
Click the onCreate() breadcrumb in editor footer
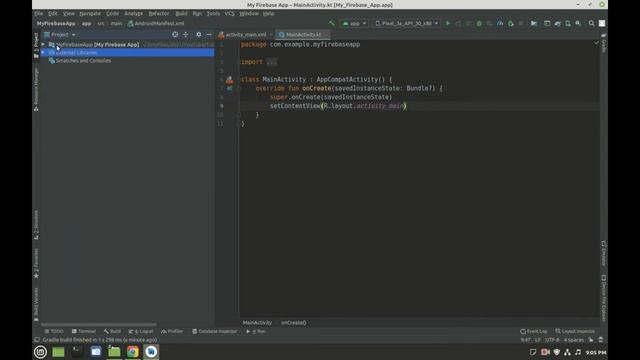[x=293, y=323]
